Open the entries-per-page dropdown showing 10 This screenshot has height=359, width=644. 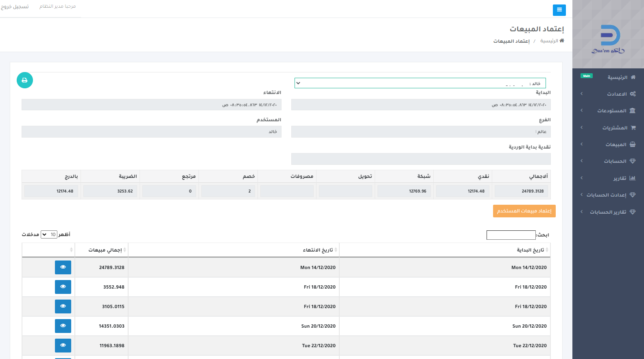(49, 234)
